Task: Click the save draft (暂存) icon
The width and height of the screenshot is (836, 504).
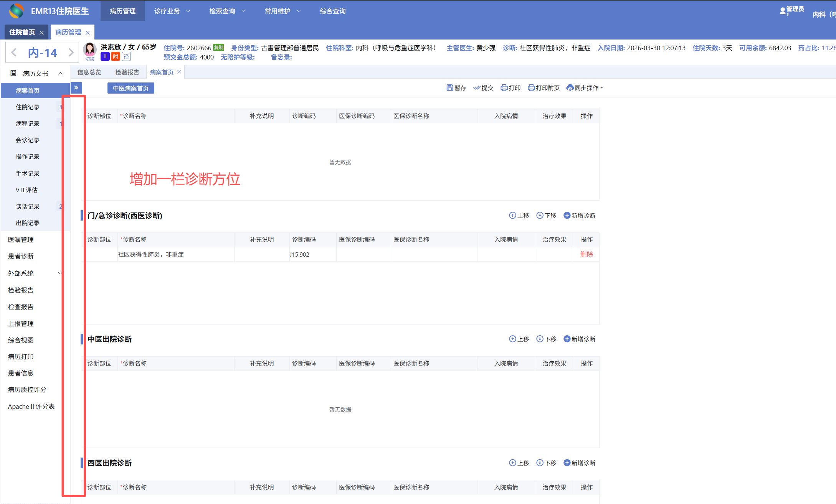Action: pos(449,88)
